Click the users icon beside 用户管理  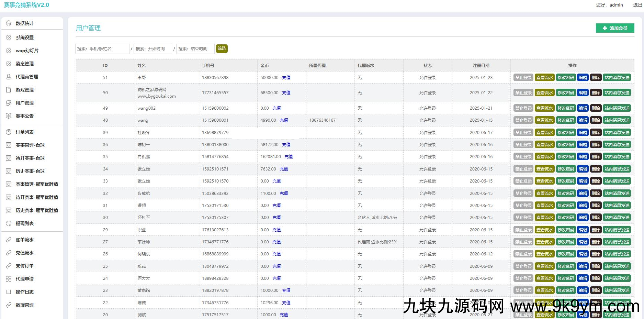click(9, 103)
